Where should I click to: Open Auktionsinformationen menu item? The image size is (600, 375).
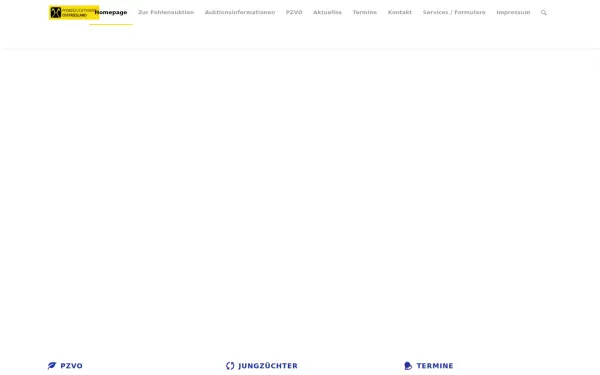[x=240, y=12]
